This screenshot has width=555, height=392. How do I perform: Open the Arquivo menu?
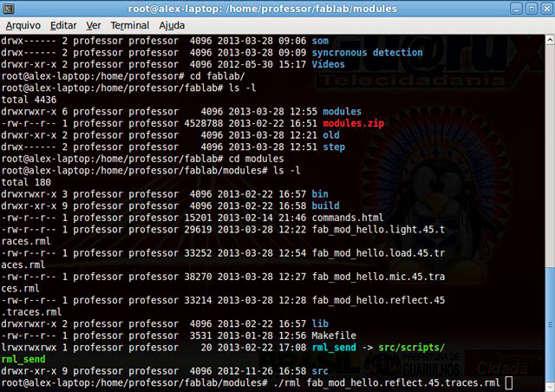pyautogui.click(x=23, y=25)
